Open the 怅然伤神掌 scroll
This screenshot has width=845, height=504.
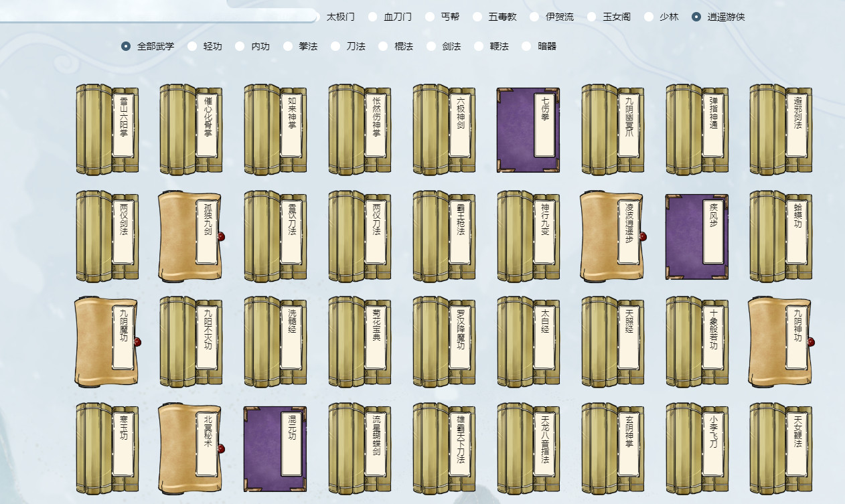360,130
